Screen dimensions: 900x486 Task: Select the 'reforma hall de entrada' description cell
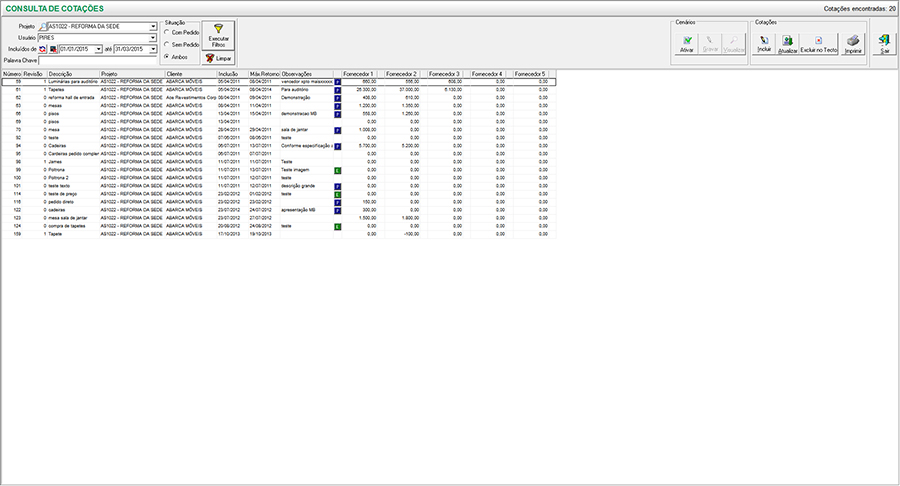72,98
